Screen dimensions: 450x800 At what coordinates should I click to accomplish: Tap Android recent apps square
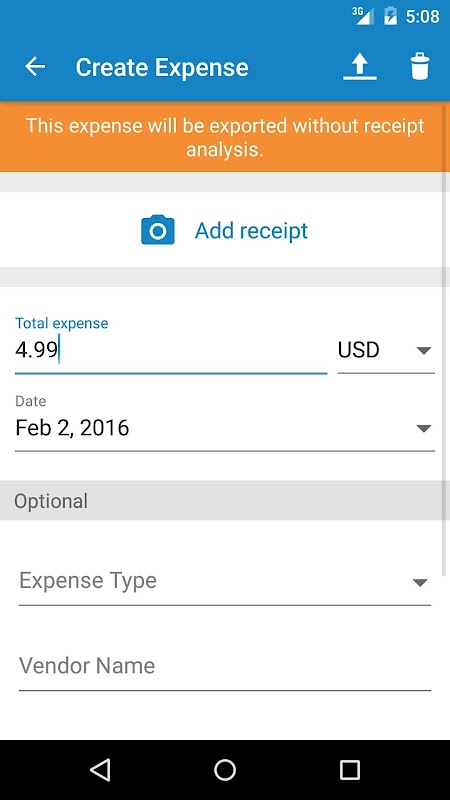tap(349, 769)
